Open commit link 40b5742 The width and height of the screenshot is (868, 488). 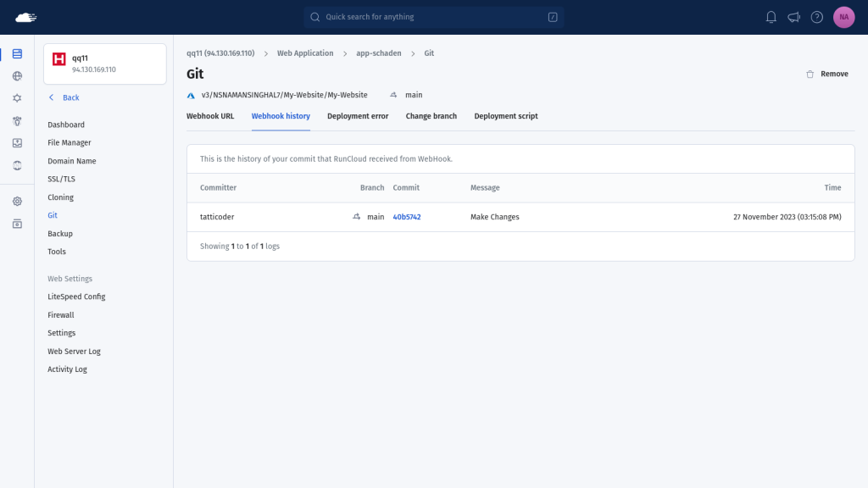point(407,217)
